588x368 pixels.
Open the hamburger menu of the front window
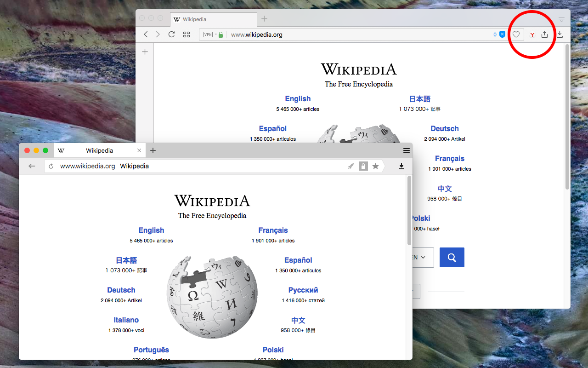(407, 150)
